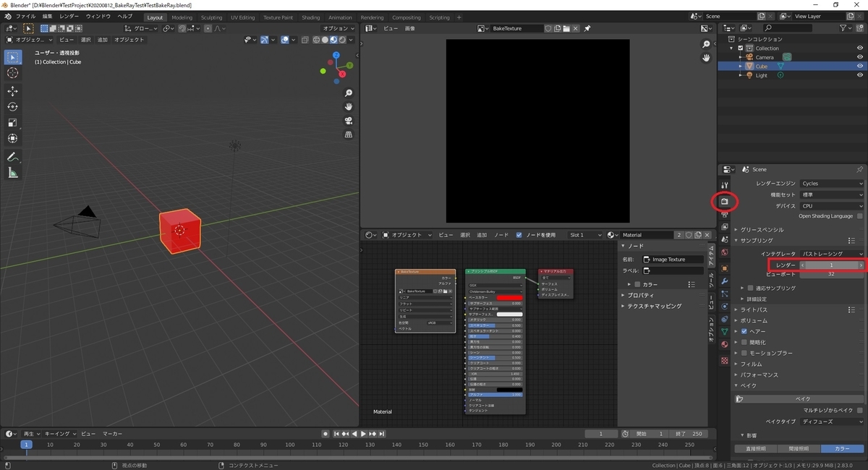
Task: Switch to the Modeling workspace tab
Action: coord(182,17)
